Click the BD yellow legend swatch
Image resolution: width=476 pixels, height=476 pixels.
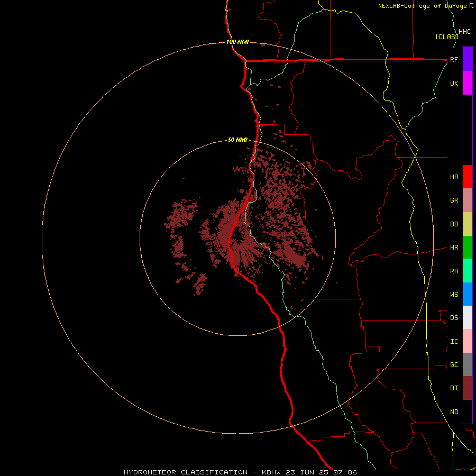click(x=467, y=224)
